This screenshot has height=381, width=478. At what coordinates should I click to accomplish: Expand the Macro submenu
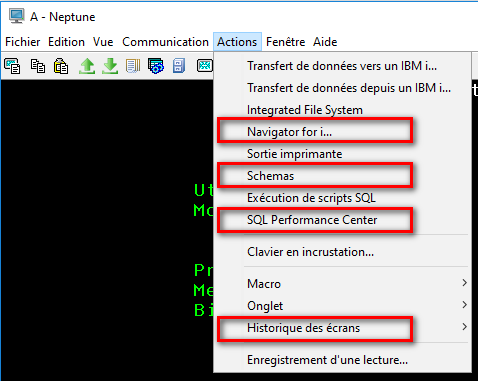point(342,284)
